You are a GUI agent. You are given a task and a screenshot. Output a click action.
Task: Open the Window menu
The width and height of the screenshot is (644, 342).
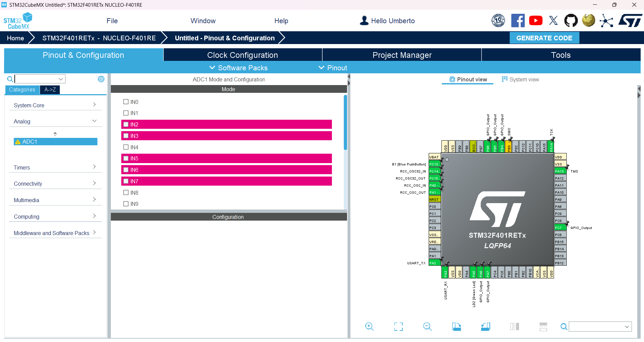[x=203, y=21]
